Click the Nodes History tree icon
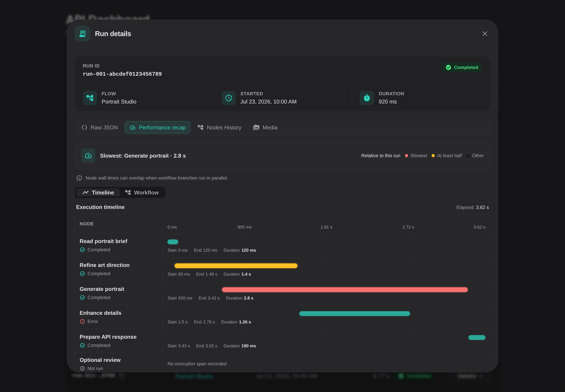This screenshot has height=392, width=565. [x=200, y=127]
